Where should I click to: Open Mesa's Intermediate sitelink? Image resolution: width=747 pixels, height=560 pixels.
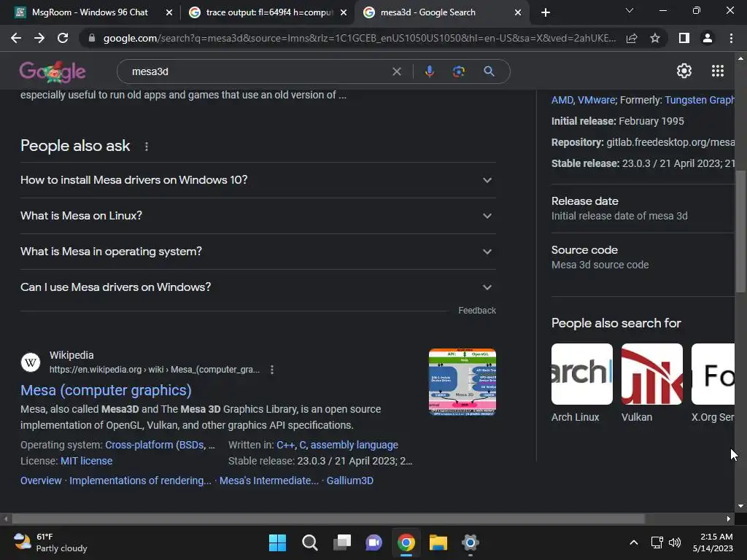click(x=268, y=481)
